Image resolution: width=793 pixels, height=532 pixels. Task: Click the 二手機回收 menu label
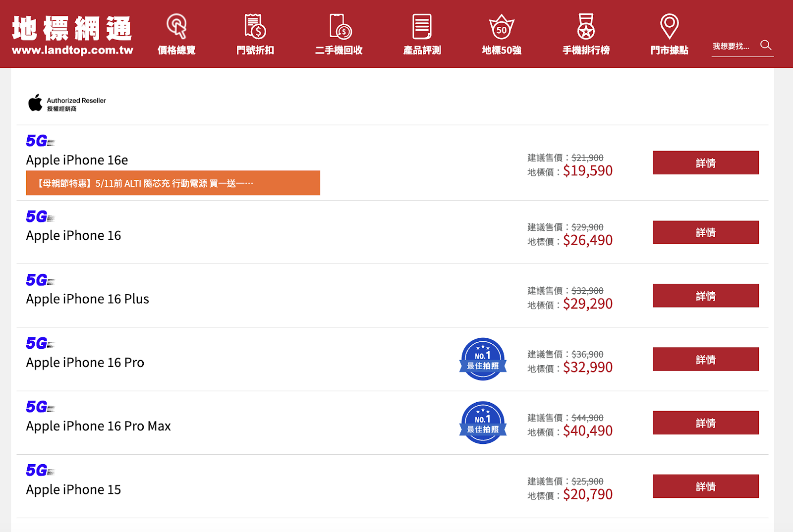click(339, 50)
